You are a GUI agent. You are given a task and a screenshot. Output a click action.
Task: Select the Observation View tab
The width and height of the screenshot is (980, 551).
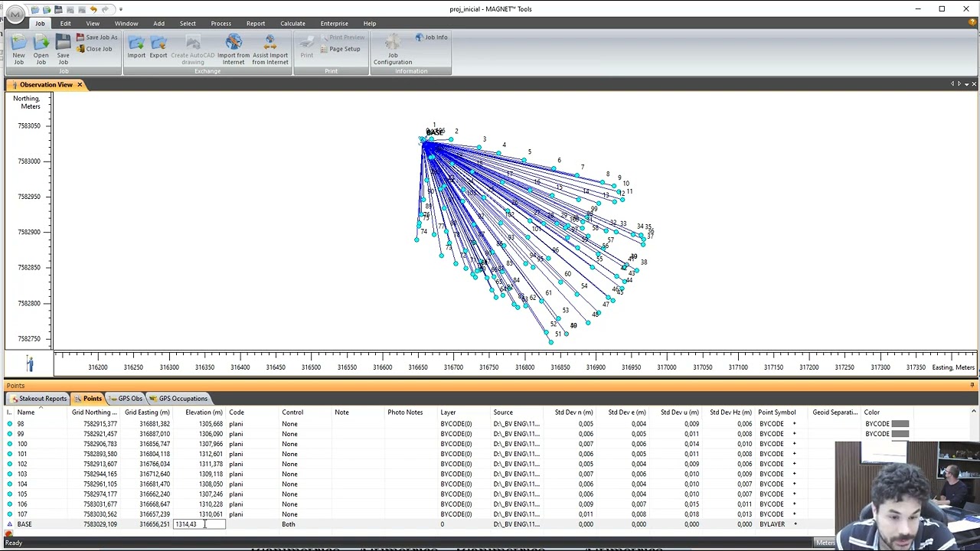pos(46,84)
